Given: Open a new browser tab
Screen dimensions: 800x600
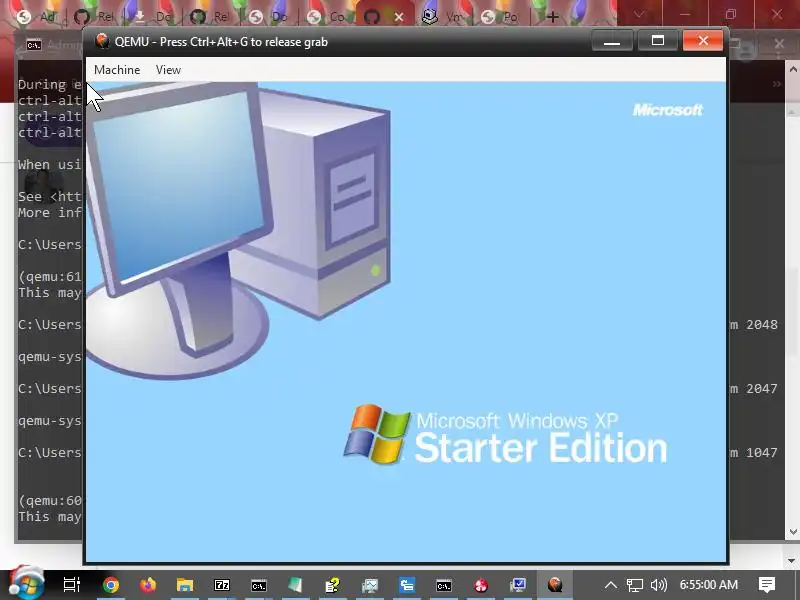Looking at the screenshot, I should click(552, 17).
